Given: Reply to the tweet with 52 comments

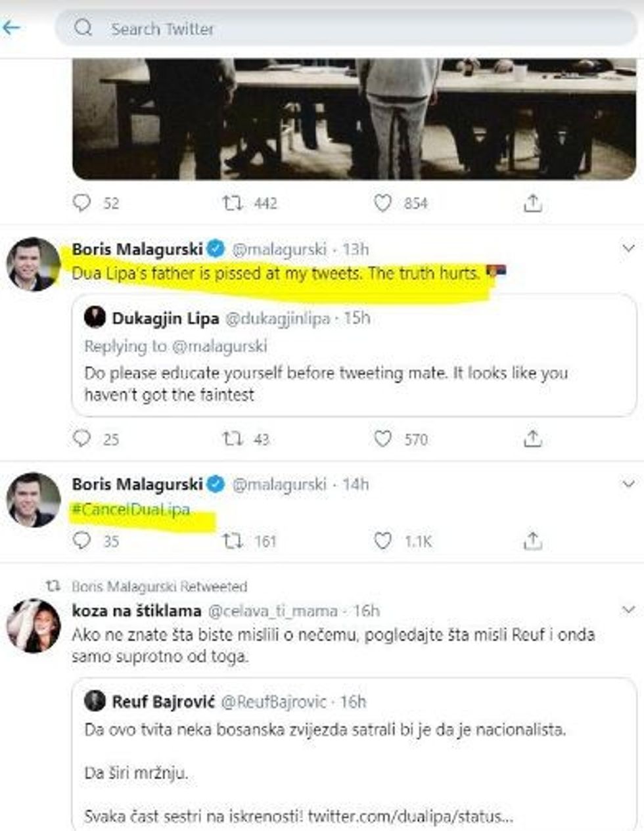Looking at the screenshot, I should click(81, 202).
